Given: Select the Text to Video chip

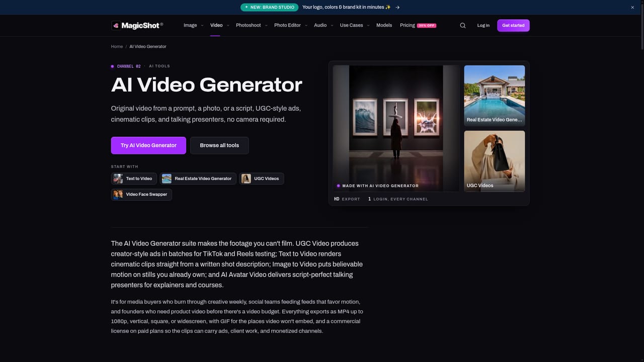Looking at the screenshot, I should pyautogui.click(x=134, y=178).
